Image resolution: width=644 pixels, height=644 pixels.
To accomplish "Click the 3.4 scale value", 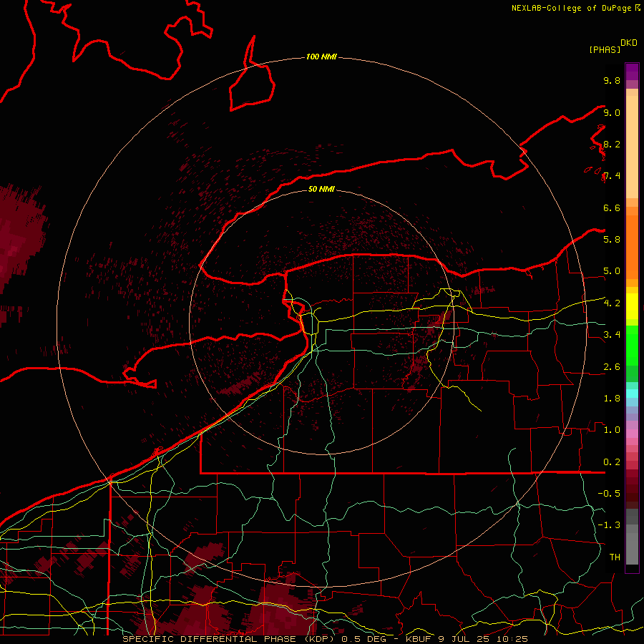I will click(x=612, y=334).
